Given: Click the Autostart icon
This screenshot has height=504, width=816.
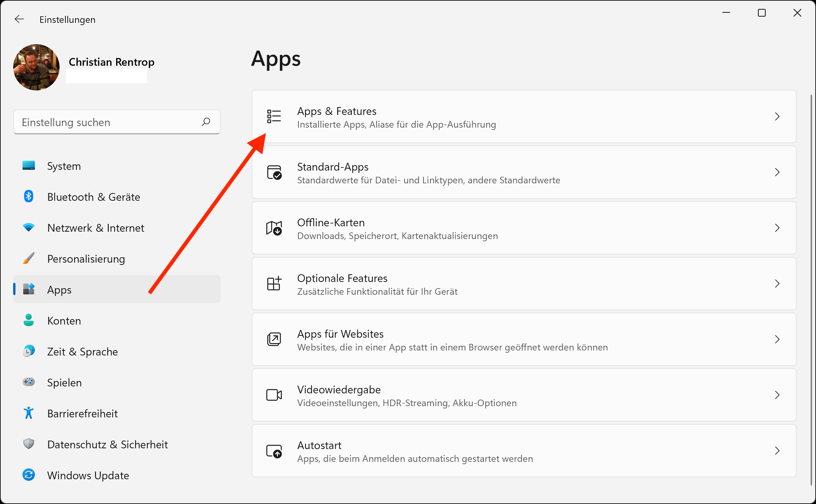Looking at the screenshot, I should coord(274,451).
